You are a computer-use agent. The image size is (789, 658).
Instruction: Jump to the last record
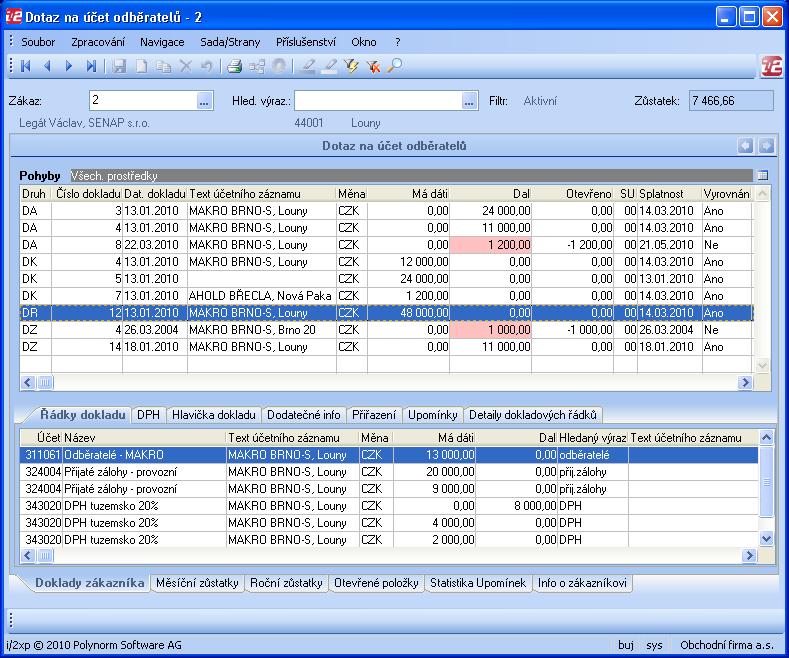(91, 66)
